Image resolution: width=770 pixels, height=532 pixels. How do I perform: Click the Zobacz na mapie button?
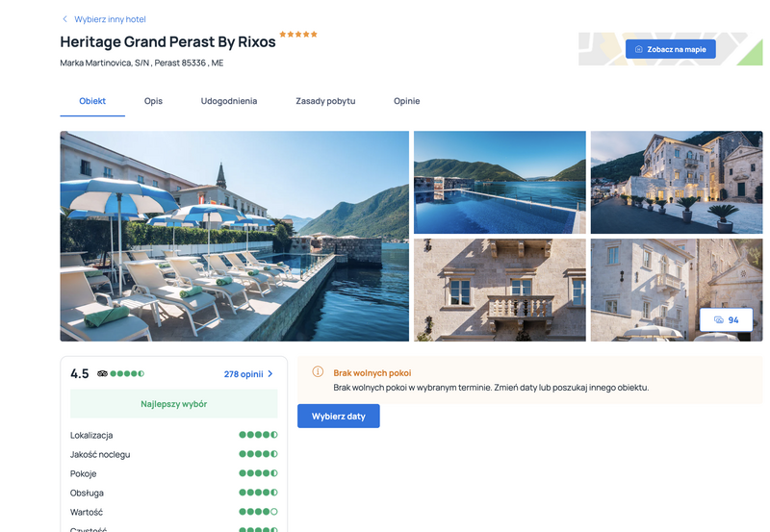670,49
